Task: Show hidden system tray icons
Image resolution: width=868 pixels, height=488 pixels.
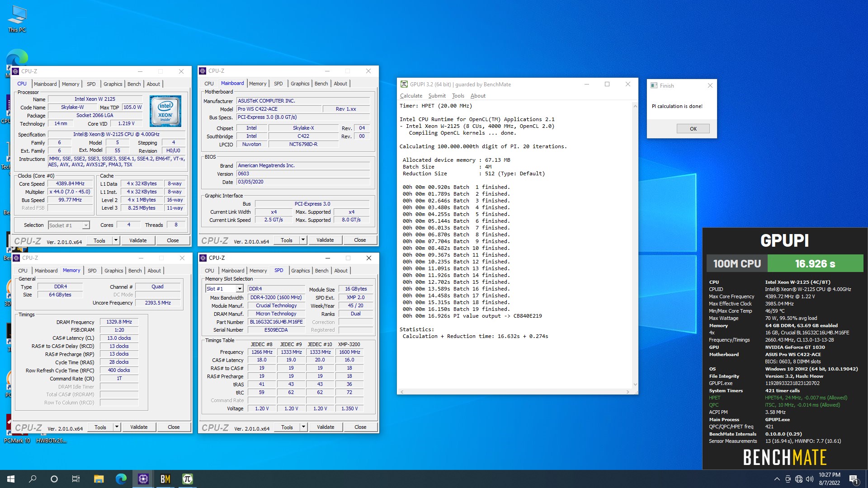Action: [777, 479]
